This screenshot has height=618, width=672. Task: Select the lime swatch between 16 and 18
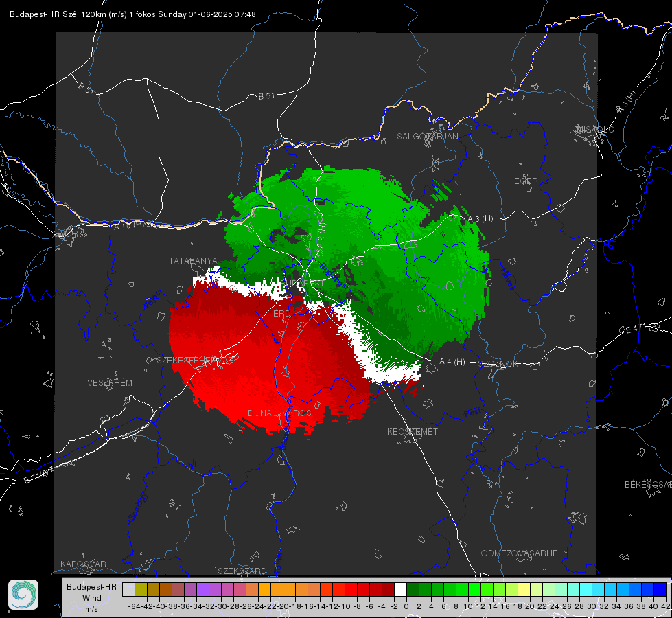tap(511, 589)
